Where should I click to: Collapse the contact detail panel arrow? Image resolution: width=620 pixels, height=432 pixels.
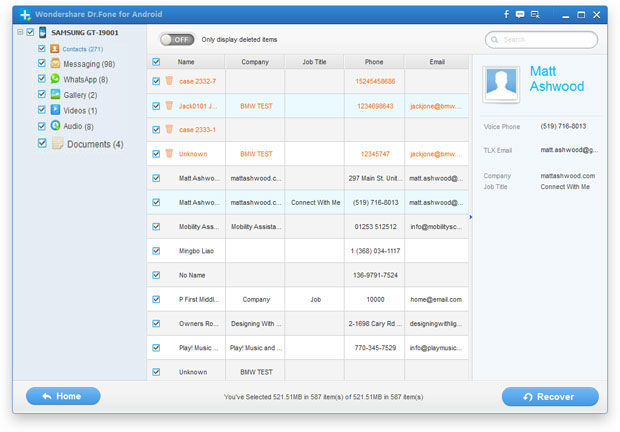[471, 215]
